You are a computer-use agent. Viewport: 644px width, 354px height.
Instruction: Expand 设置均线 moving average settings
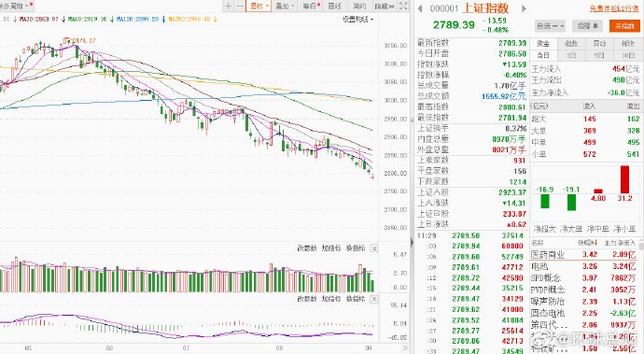tap(358, 20)
